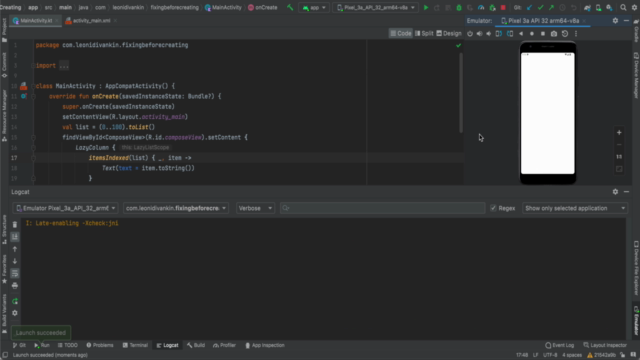Open Event Log button
The height and width of the screenshot is (360, 640).
(559, 345)
